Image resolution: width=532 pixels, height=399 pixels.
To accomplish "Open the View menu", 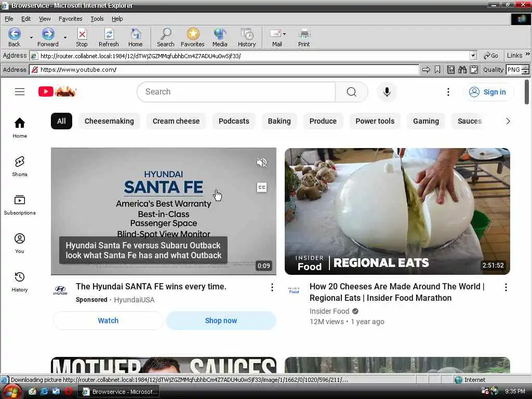I will [45, 19].
